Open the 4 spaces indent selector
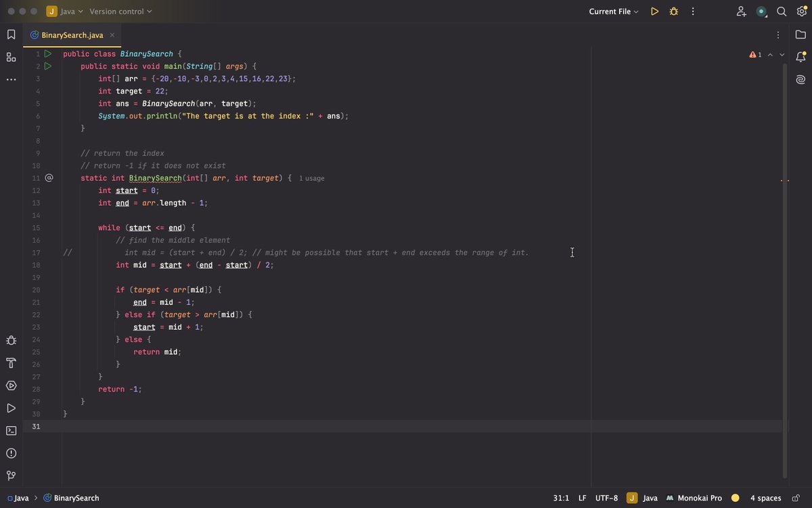 point(765,498)
